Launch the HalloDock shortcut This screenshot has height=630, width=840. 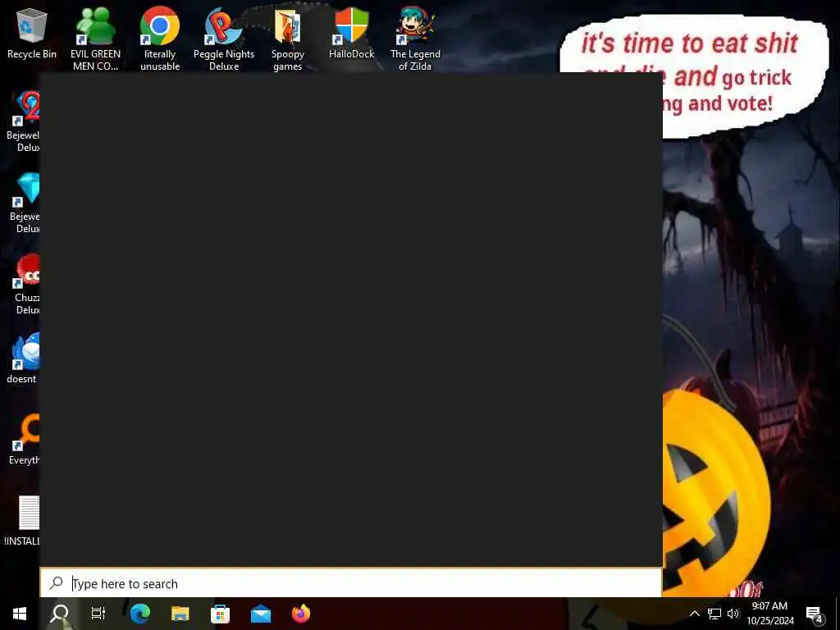[x=351, y=33]
